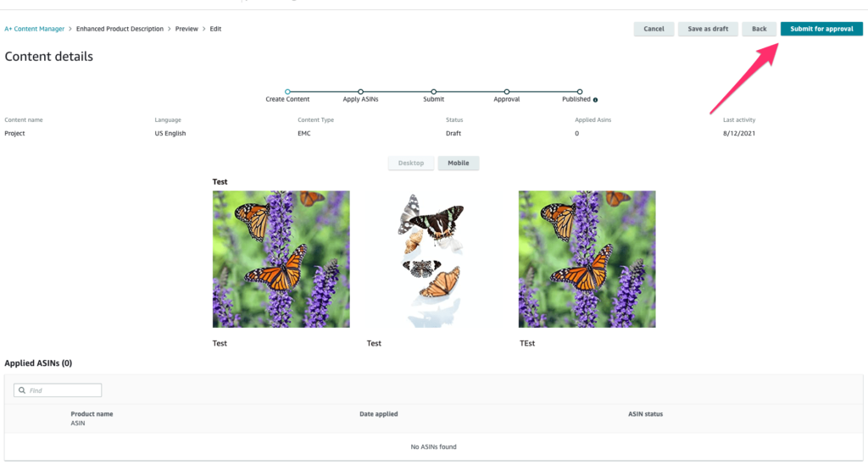This screenshot has width=868, height=476.
Task: Click the Back button
Action: coord(759,29)
